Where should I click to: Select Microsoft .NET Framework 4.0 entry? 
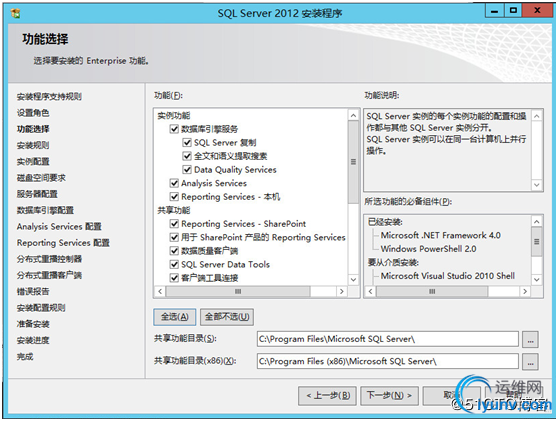point(441,235)
